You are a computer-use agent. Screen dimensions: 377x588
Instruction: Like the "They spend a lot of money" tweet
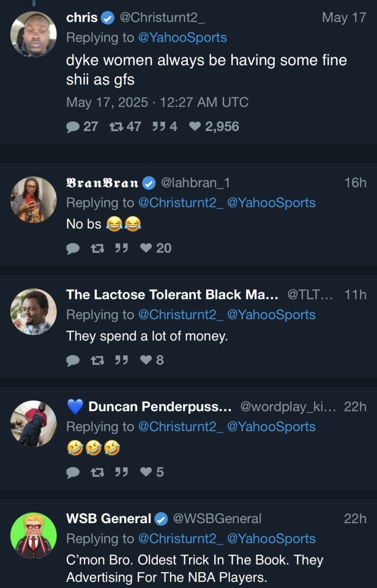point(146,360)
